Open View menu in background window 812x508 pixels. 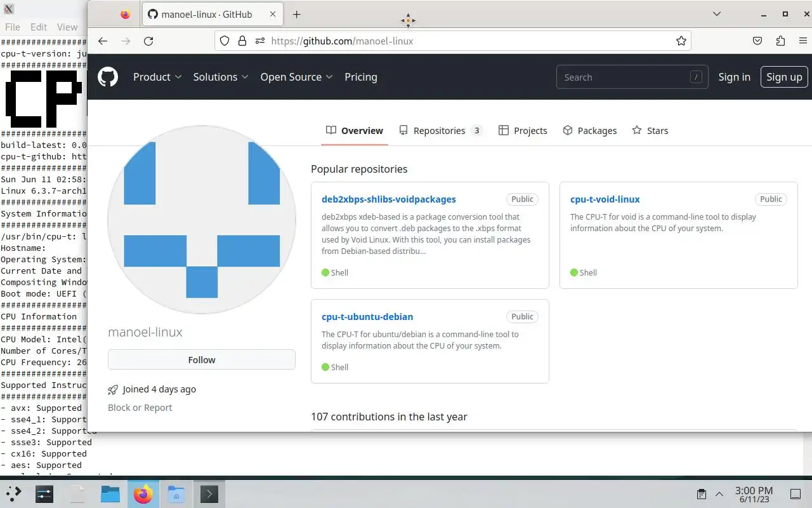pyautogui.click(x=67, y=27)
